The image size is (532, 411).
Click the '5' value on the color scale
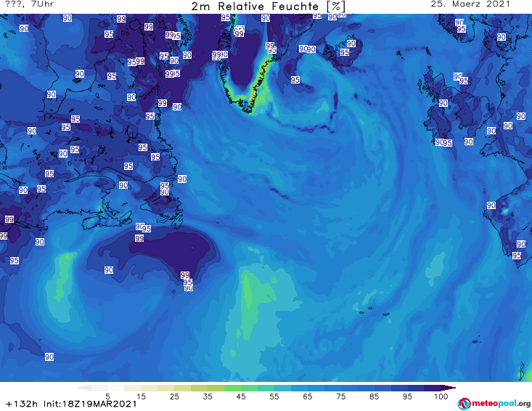click(107, 396)
